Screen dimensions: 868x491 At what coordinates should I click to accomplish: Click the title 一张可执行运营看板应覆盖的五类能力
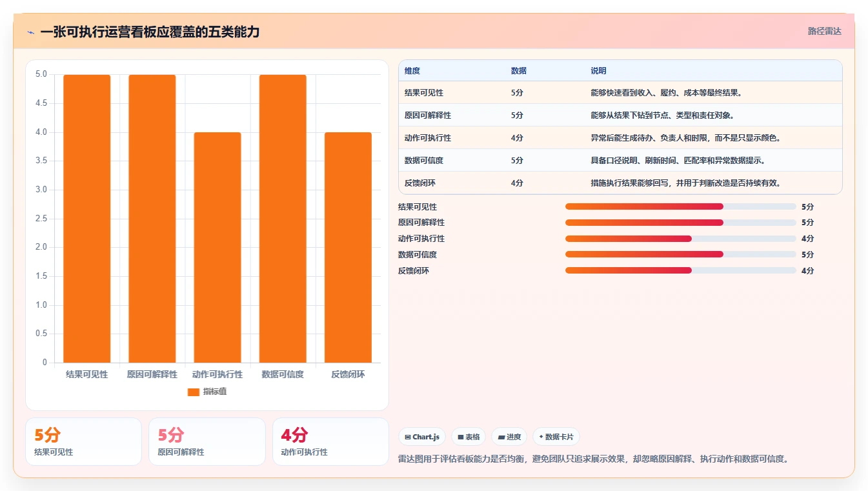(x=150, y=32)
